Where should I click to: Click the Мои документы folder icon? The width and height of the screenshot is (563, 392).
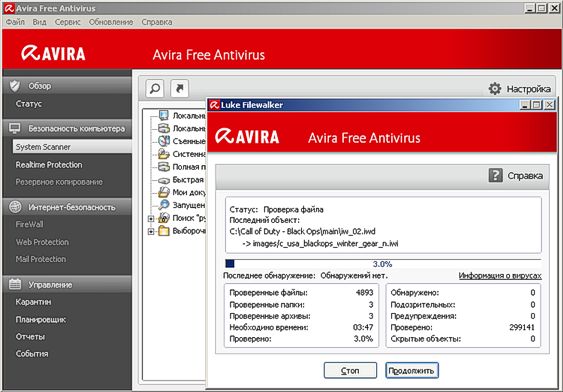pos(164,192)
